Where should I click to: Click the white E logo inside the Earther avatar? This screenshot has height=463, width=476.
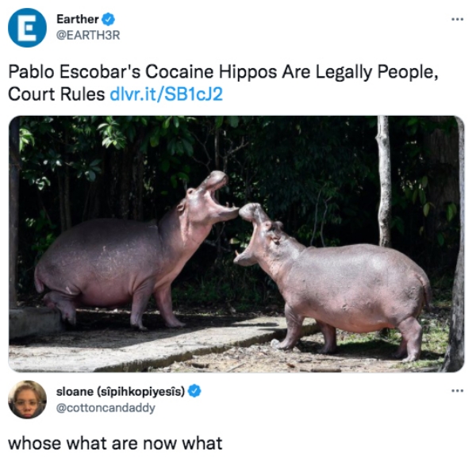tap(27, 28)
